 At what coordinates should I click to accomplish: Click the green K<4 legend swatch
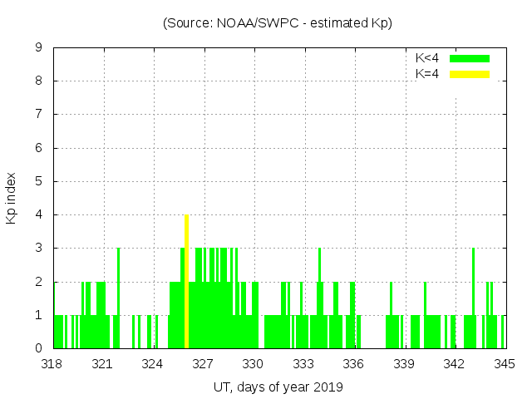[x=470, y=58]
